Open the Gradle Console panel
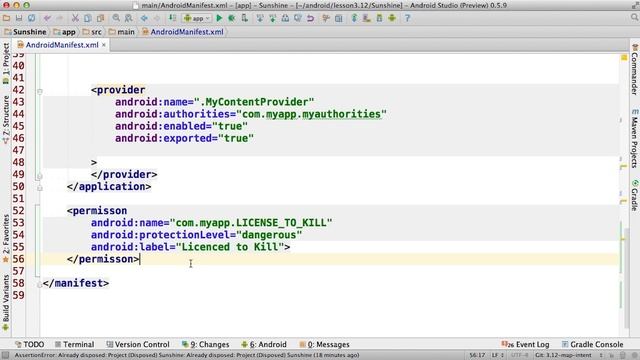 pos(592,344)
